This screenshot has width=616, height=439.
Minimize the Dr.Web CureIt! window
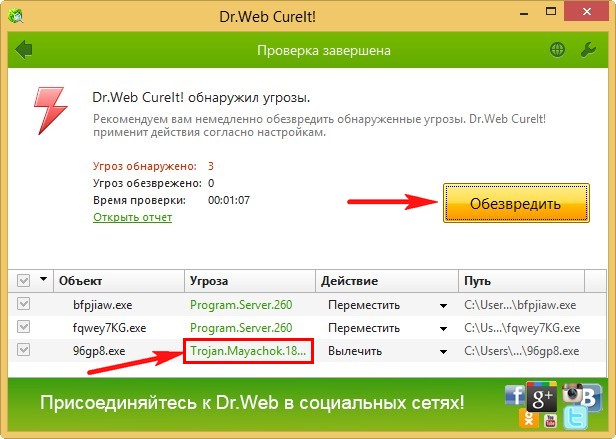coord(524,14)
